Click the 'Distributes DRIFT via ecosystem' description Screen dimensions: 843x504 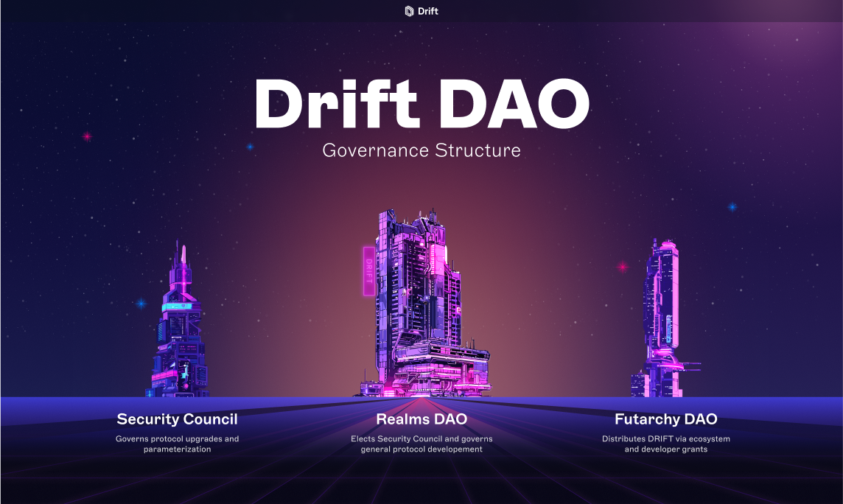coord(665,444)
